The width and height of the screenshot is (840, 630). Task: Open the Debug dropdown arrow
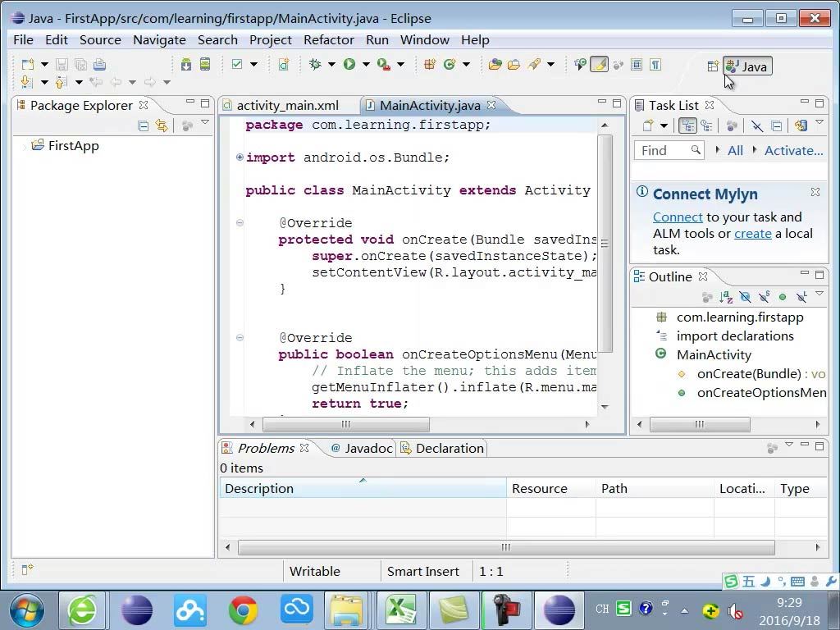331,65
